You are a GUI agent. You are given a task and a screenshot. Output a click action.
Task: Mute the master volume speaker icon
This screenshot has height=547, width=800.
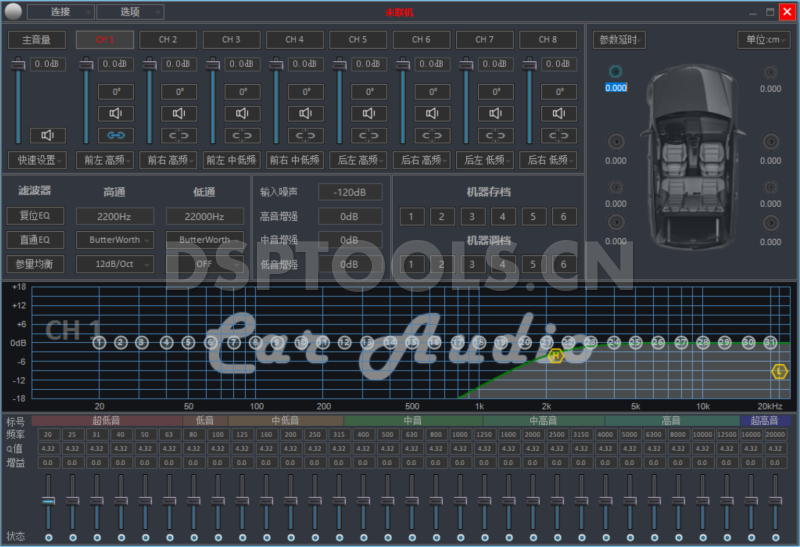click(47, 135)
